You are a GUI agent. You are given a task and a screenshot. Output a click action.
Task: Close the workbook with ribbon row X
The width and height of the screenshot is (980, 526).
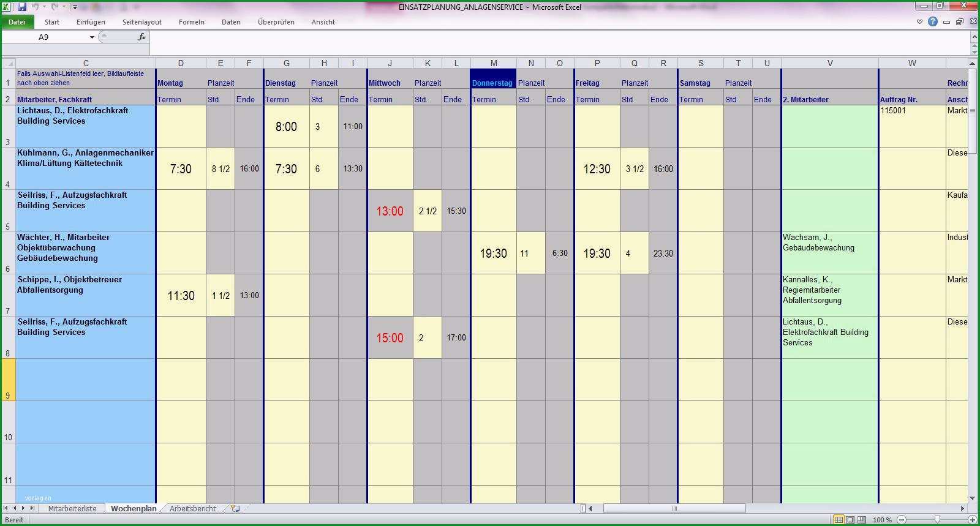coord(972,22)
